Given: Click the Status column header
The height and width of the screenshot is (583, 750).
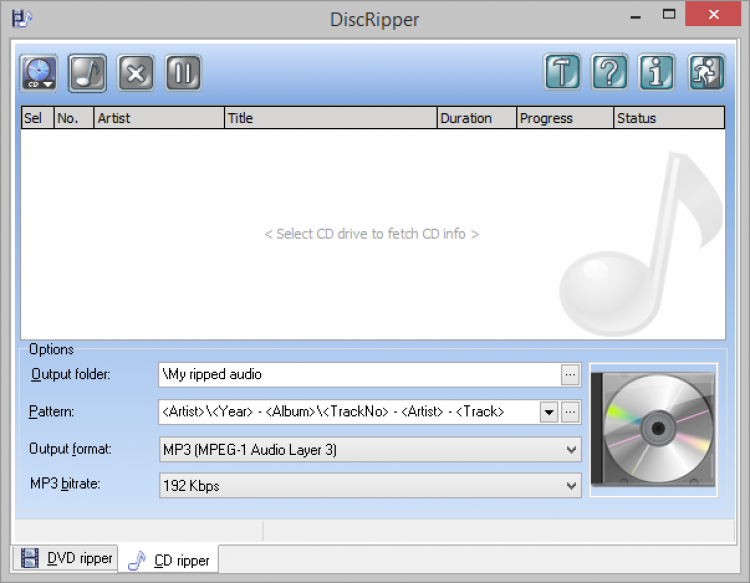Looking at the screenshot, I should point(669,118).
